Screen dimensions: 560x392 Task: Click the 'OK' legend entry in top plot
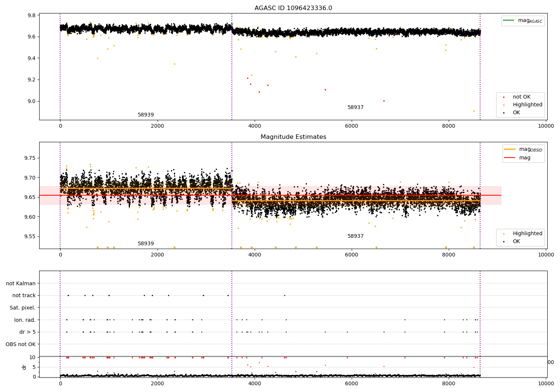(516, 112)
